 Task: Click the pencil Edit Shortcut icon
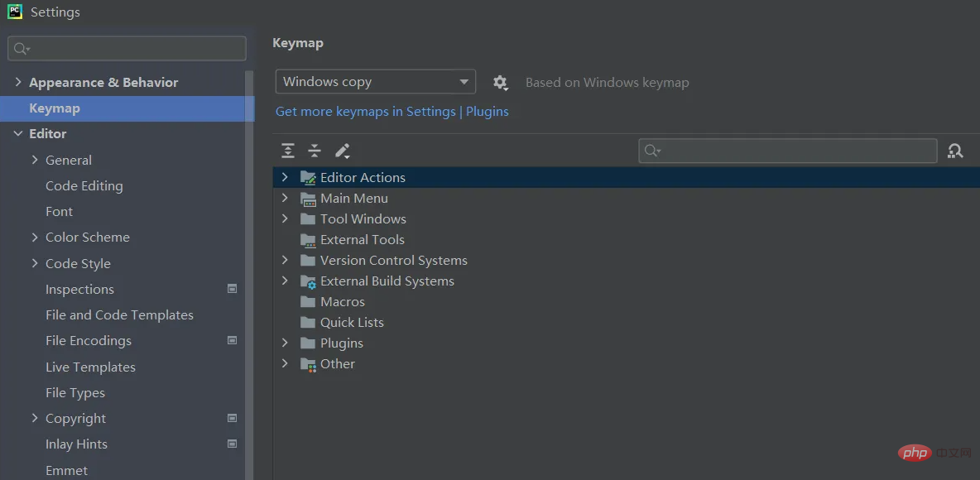(x=342, y=151)
